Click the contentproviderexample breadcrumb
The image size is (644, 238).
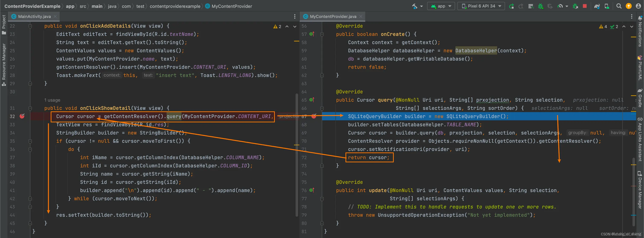pos(175,6)
